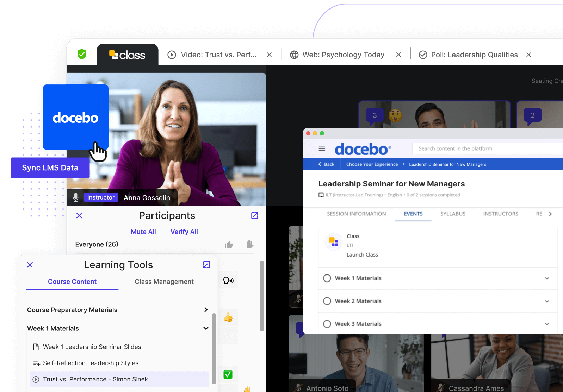Collapse Week 1 Materials in Learning Tools
This screenshot has height=392, width=563.
coord(206,328)
